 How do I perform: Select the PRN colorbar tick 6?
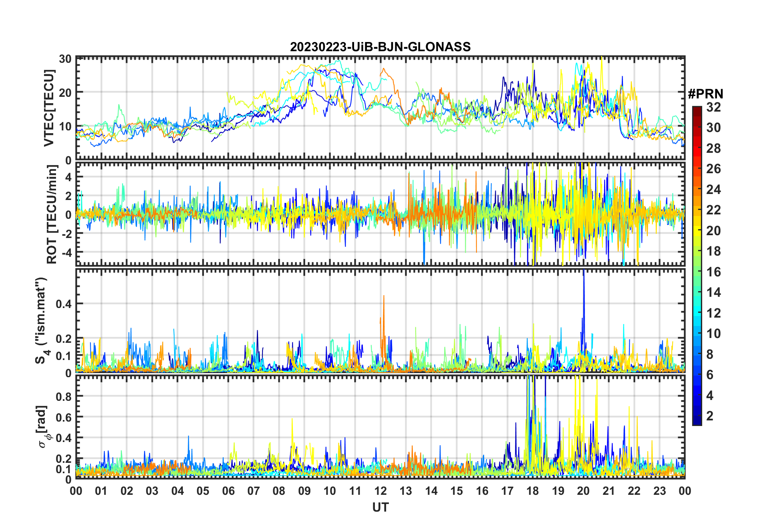(x=710, y=375)
